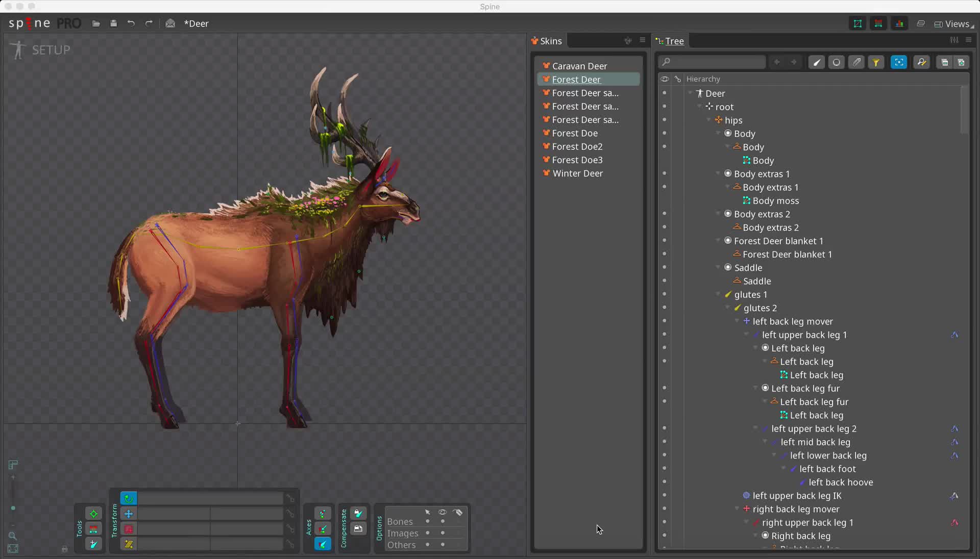980x559 pixels.
Task: Toggle visibility dot for root bone
Action: tap(664, 107)
